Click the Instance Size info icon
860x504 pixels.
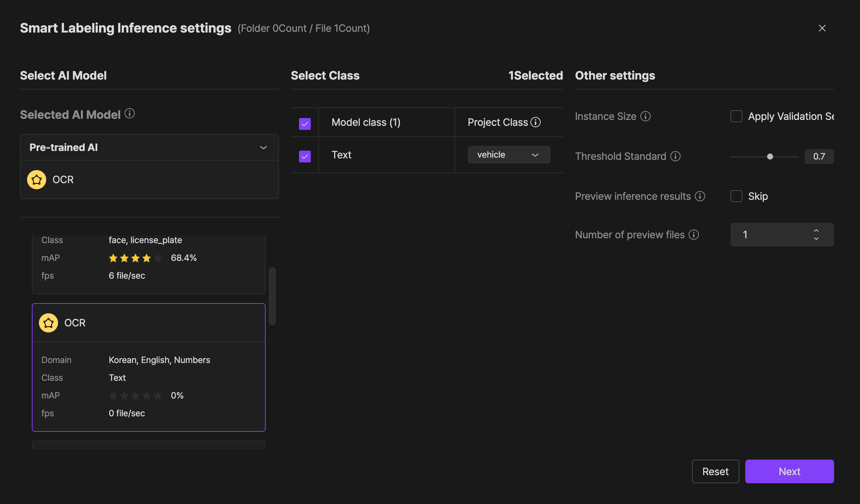tap(645, 116)
